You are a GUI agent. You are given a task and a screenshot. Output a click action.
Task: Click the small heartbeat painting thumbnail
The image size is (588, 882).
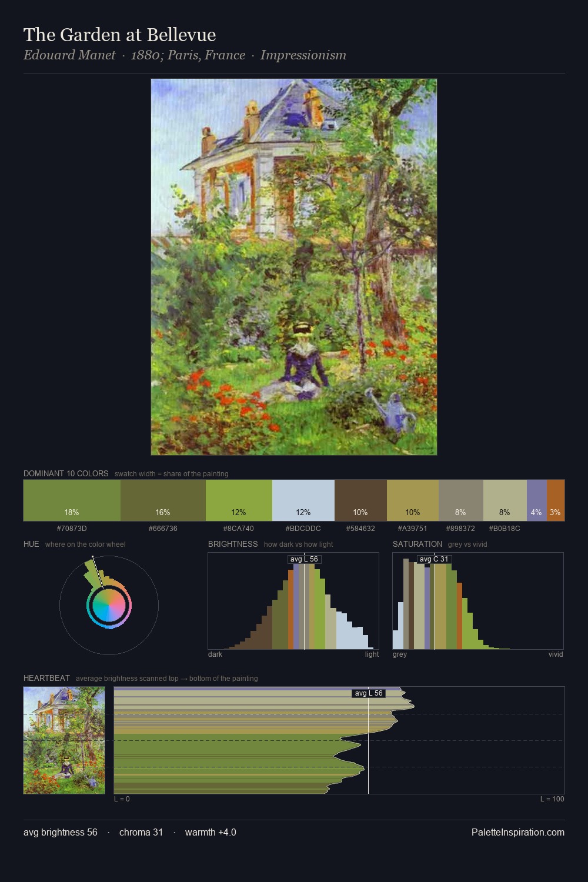(x=64, y=740)
